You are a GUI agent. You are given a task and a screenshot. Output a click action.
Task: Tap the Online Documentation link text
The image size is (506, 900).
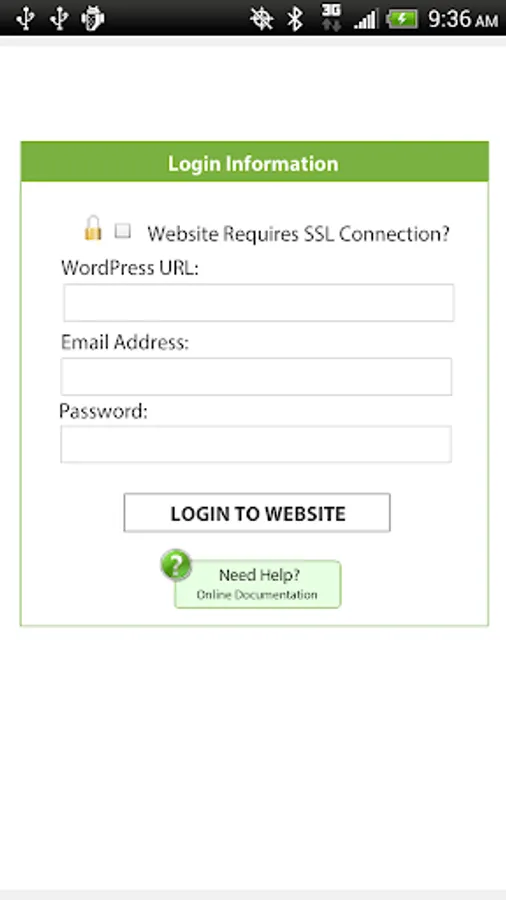coord(257,595)
